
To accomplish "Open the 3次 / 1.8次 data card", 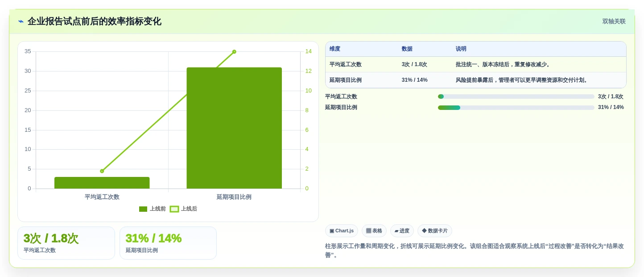I will (66, 243).
